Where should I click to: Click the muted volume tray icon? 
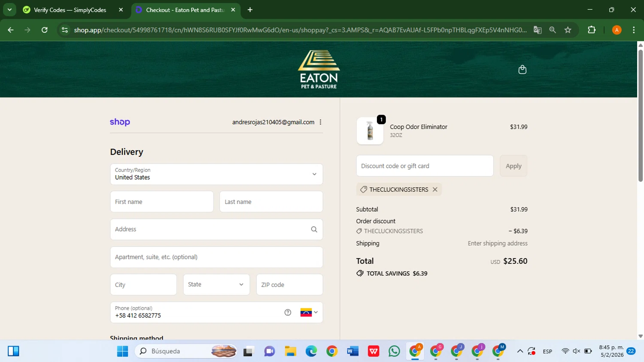[x=577, y=351]
